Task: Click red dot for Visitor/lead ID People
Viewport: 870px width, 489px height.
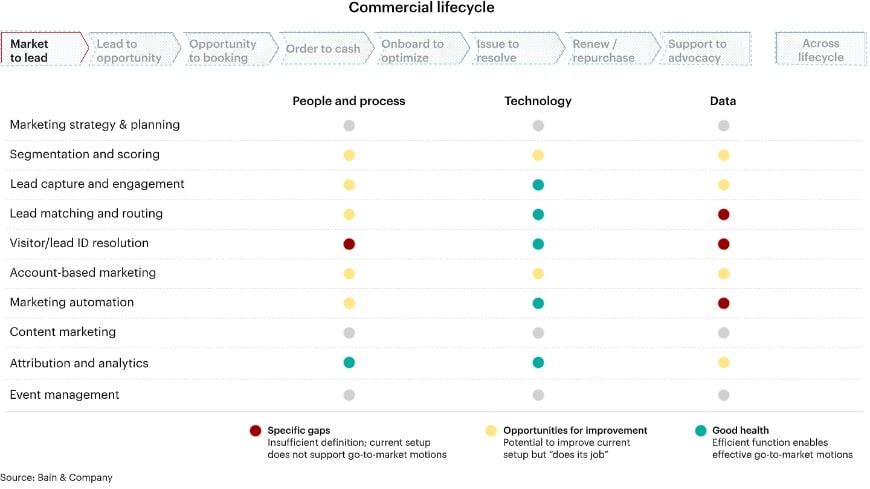Action: point(349,244)
